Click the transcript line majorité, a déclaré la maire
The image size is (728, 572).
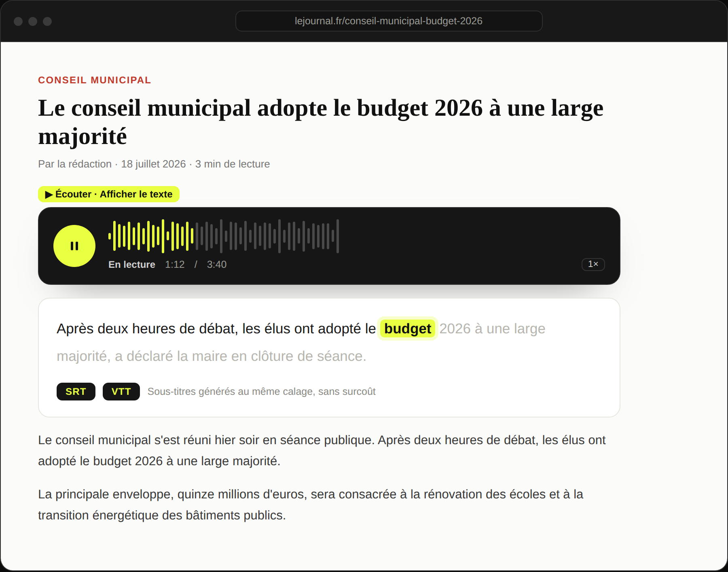tap(211, 356)
